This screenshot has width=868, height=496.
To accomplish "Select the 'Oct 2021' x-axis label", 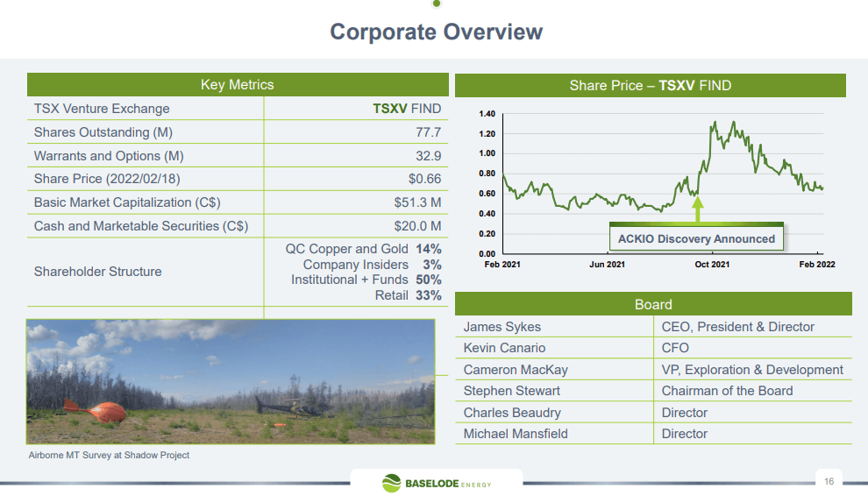I will [x=712, y=265].
